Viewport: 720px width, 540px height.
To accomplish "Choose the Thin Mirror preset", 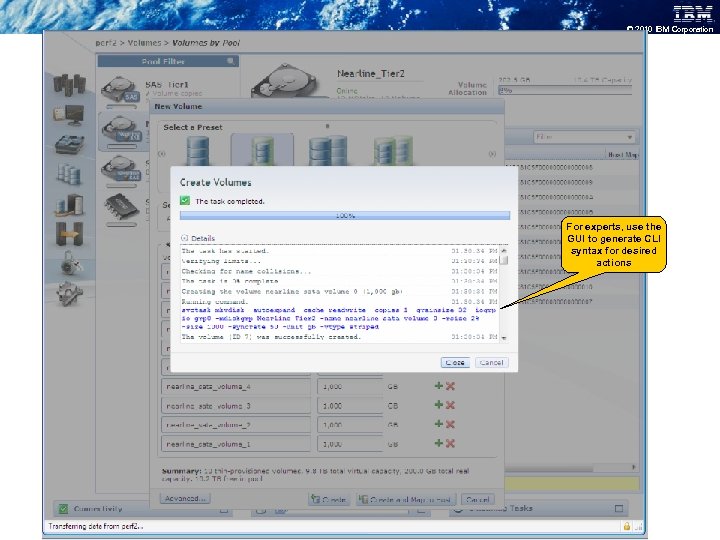I will [393, 151].
